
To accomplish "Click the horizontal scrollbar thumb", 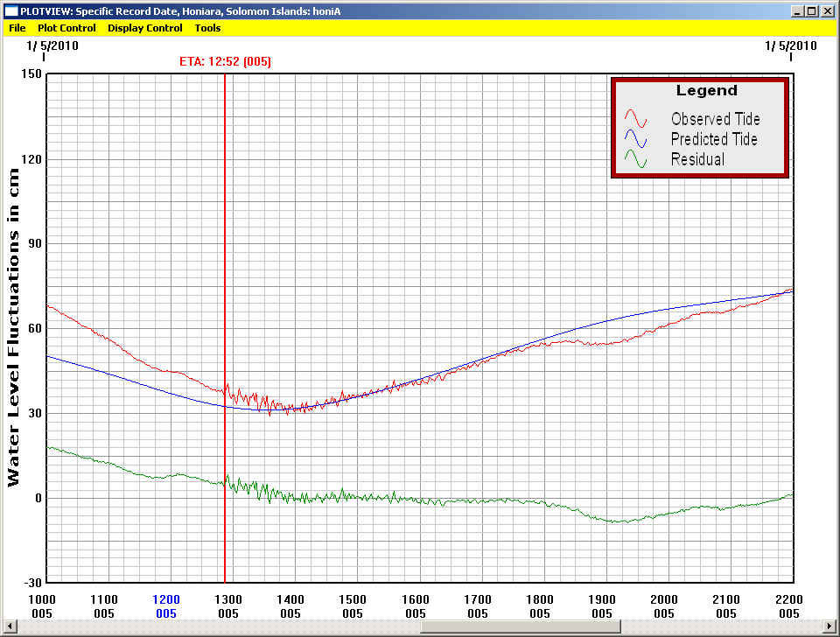I will 520,626.
